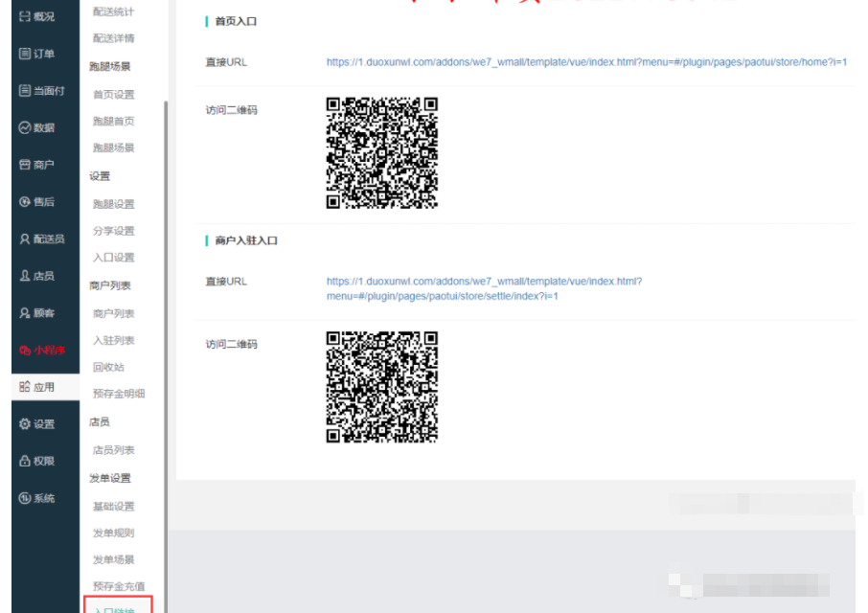Select 首页设置 in submenu
Viewport: 868px width, 613px height.
click(113, 95)
